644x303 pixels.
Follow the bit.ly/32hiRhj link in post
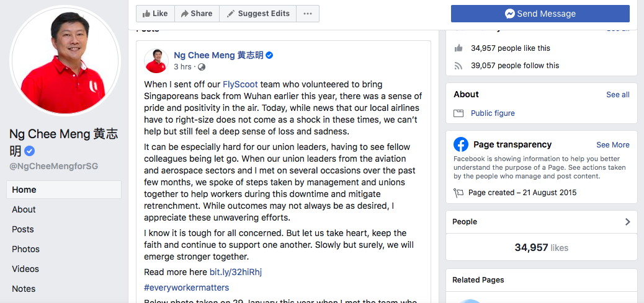pyautogui.click(x=235, y=272)
